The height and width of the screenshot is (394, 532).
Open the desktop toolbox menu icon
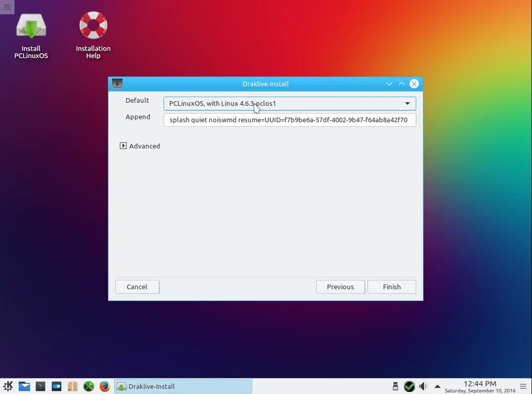pos(7,7)
